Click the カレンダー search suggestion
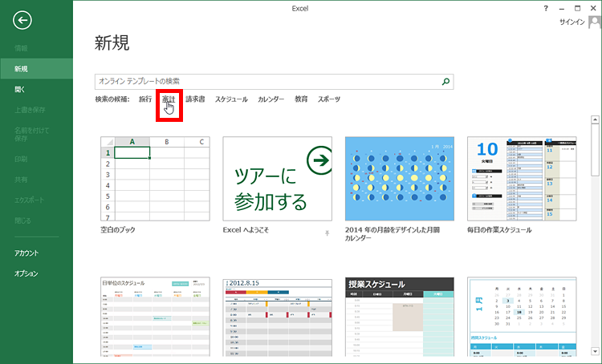 [x=271, y=99]
